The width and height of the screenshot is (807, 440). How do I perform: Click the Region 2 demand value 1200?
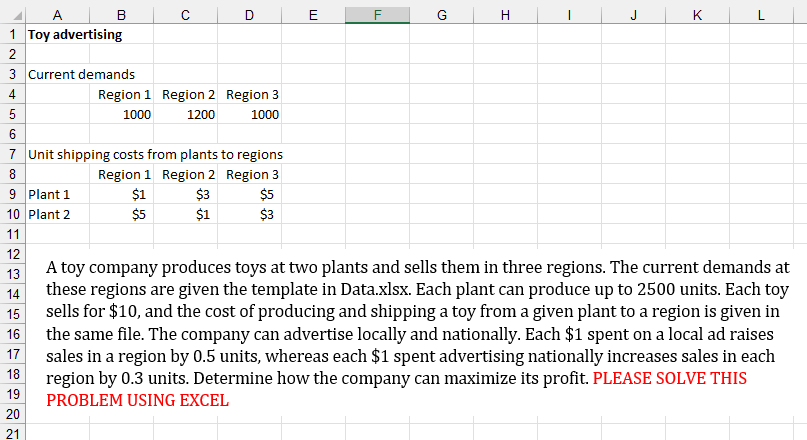click(201, 114)
